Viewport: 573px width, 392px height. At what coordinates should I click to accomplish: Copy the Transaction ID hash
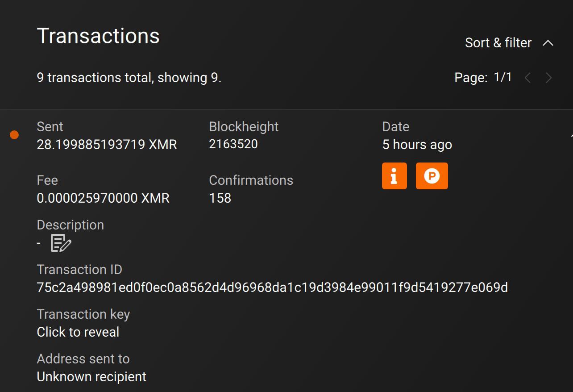point(272,287)
